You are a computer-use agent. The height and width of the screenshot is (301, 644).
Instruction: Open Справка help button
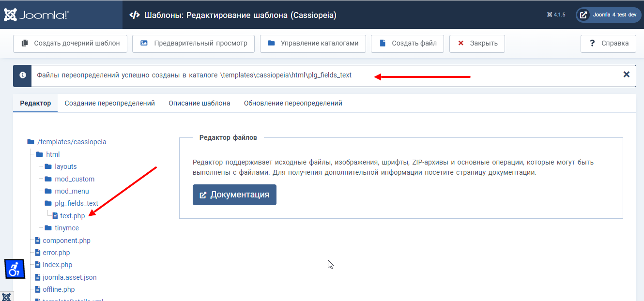coord(608,43)
